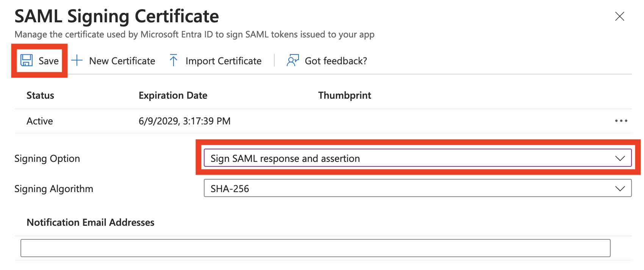644x270 pixels.
Task: Click the Save floppy disk icon
Action: tap(27, 61)
